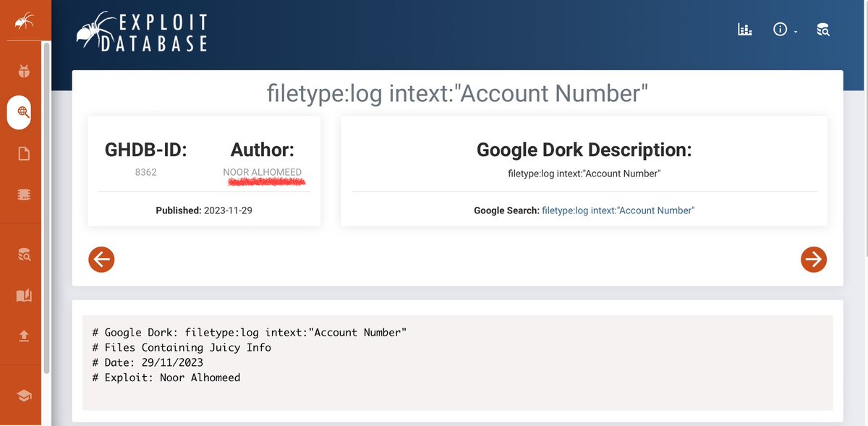Click the info circle icon in header
Image resolution: width=868 pixels, height=426 pixels.
pyautogui.click(x=780, y=29)
